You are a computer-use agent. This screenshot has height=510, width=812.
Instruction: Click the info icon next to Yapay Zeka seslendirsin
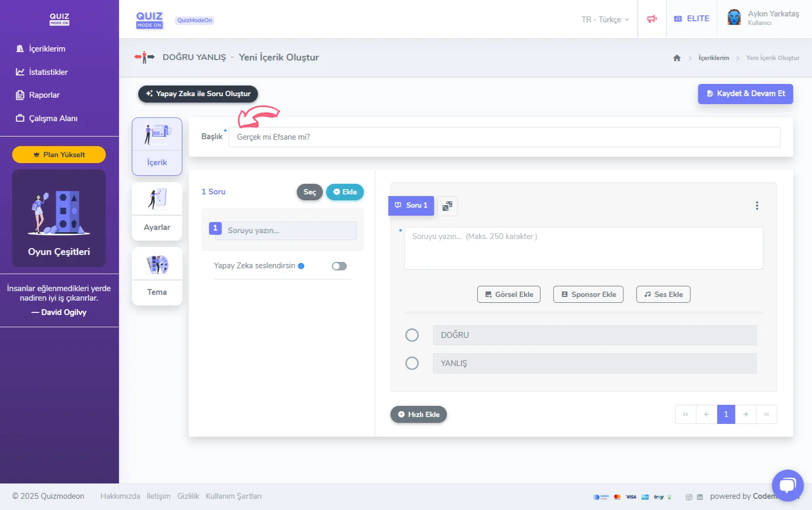click(301, 266)
